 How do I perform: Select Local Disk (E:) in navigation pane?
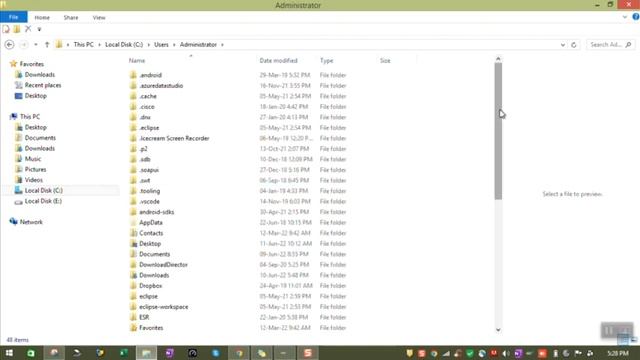[x=43, y=201]
